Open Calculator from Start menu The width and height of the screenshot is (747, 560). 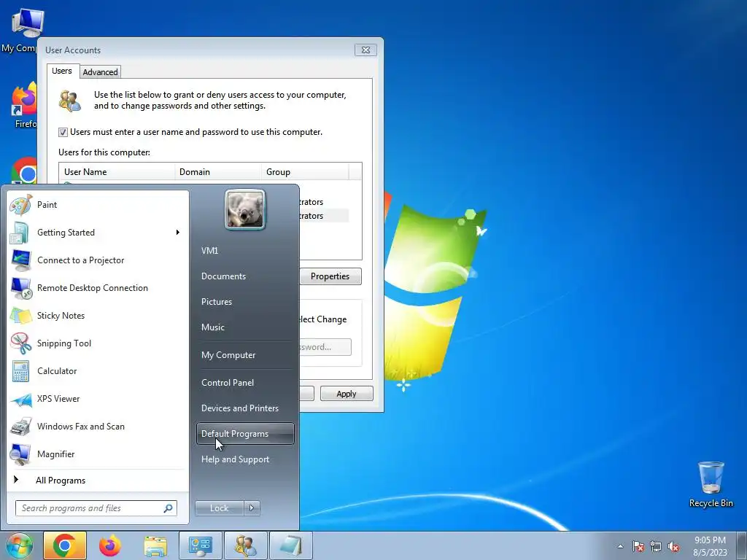(98, 371)
